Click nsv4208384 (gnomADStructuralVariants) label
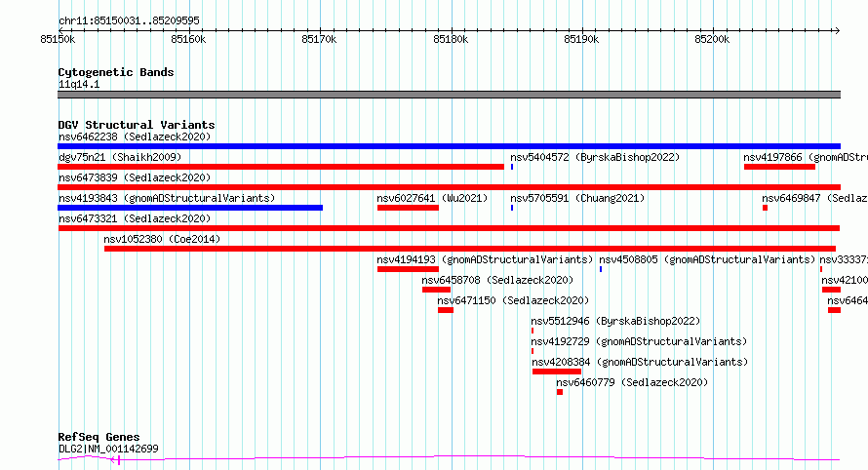 640,362
